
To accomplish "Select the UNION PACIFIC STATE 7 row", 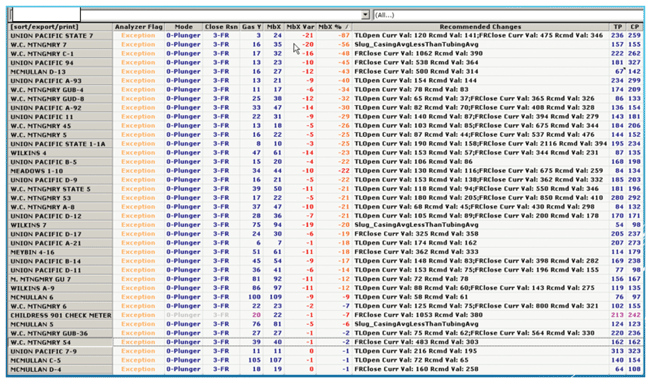I will click(325, 36).
